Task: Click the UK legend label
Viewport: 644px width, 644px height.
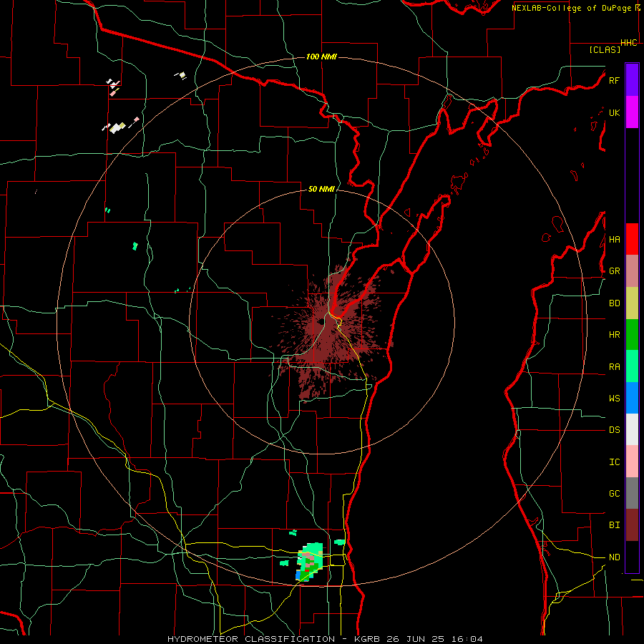Action: point(614,112)
